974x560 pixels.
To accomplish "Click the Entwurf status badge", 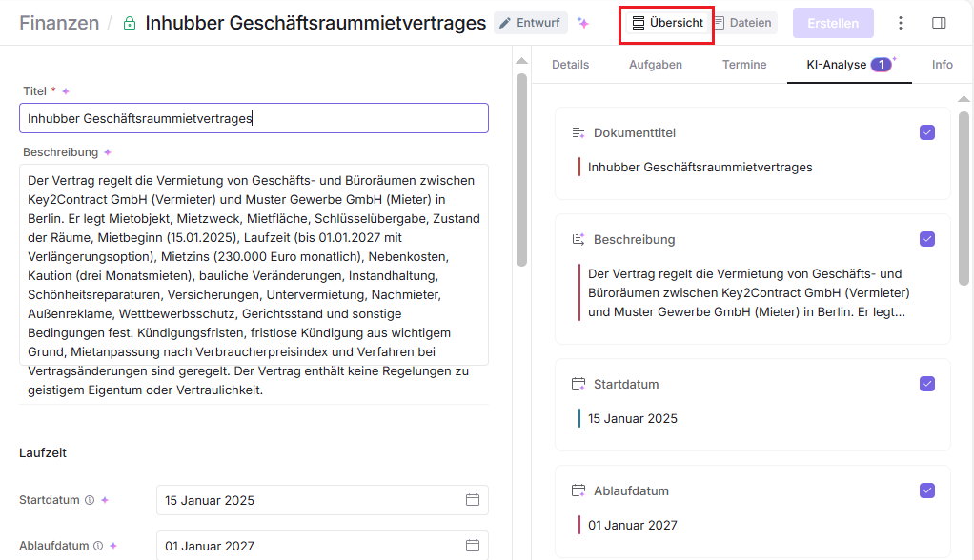I will click(530, 23).
